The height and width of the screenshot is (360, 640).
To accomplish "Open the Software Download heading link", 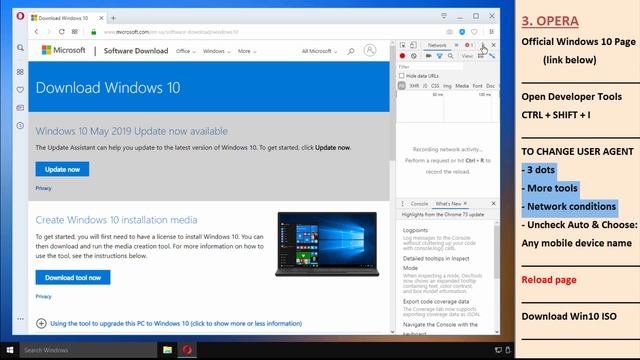I will [136, 51].
